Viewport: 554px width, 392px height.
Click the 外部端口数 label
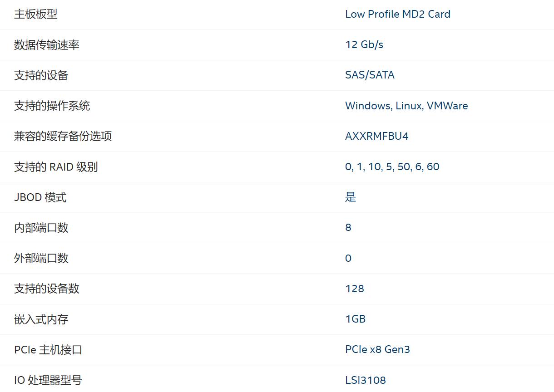(41, 258)
